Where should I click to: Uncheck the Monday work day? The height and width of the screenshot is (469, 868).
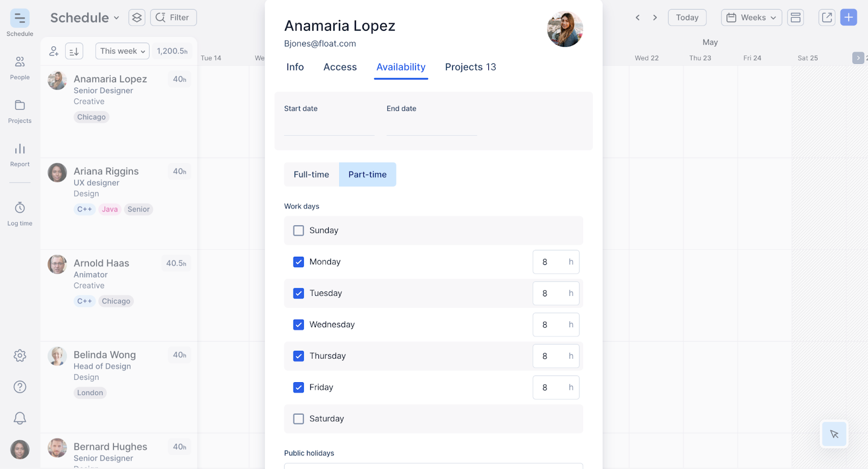pos(298,262)
